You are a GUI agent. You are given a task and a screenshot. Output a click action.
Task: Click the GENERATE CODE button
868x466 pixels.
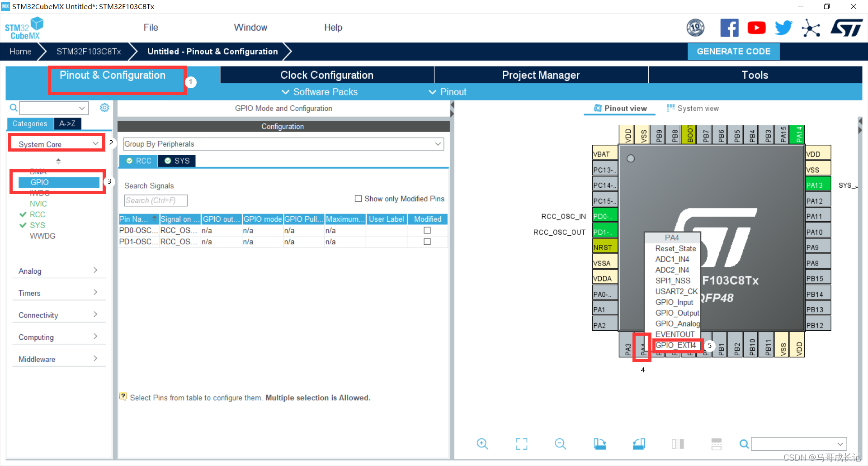pos(733,52)
